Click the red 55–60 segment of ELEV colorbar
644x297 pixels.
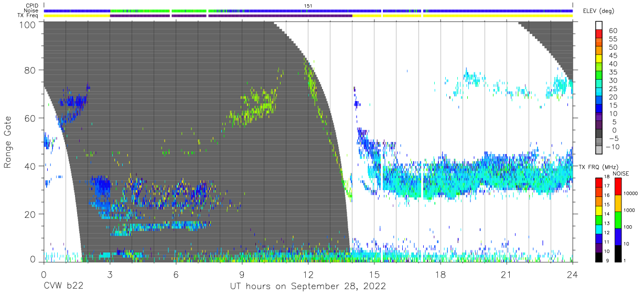click(599, 35)
